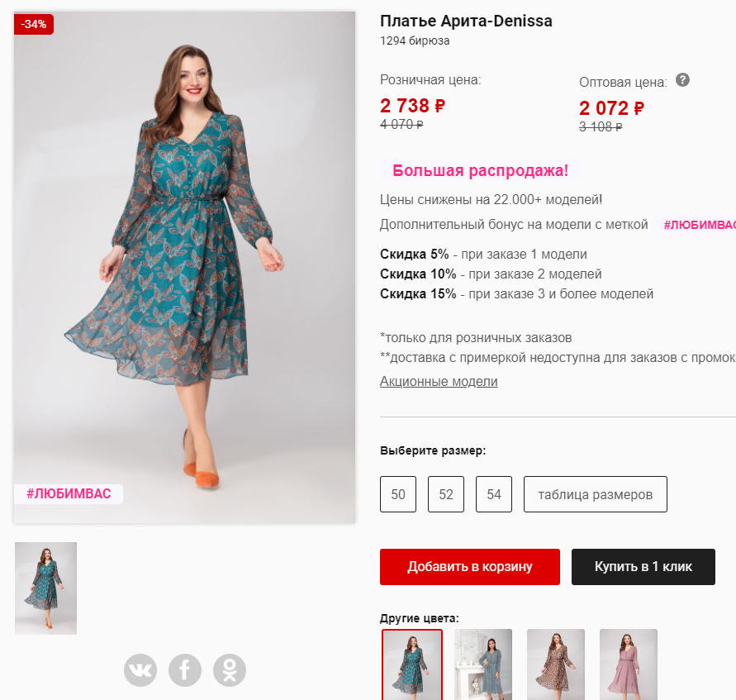The width and height of the screenshot is (736, 700).
Task: Share the dress on VK
Action: point(140,670)
